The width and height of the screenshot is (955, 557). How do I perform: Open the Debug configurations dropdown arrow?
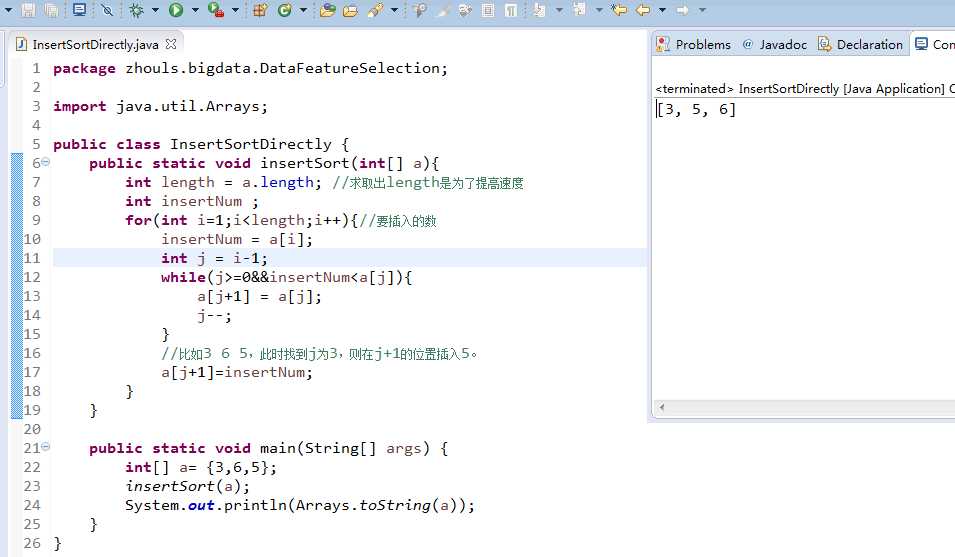click(155, 10)
